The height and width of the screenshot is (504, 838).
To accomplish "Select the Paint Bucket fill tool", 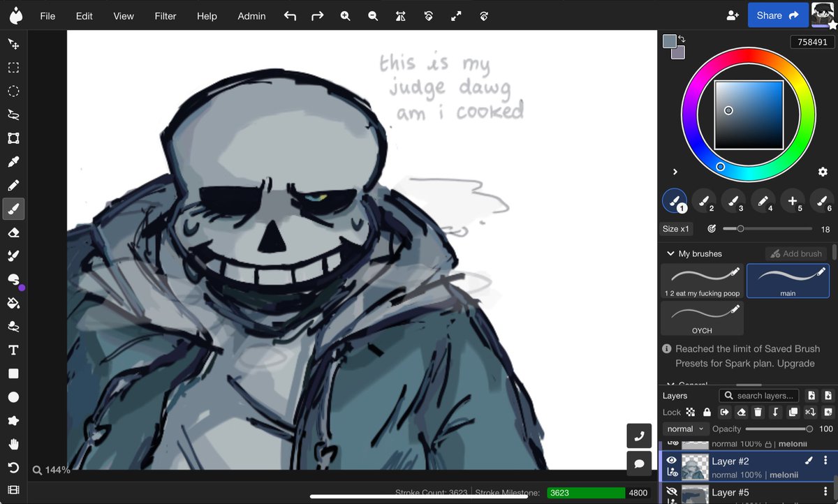I will (x=13, y=303).
